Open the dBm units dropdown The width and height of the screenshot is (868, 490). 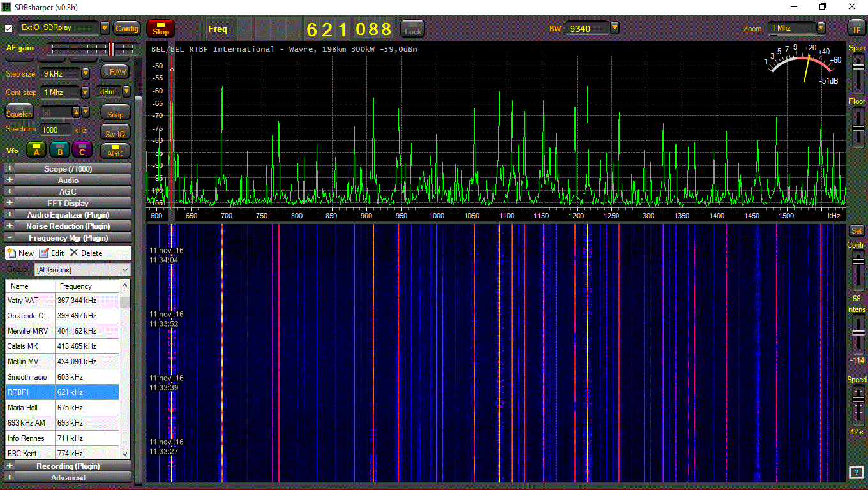[x=126, y=92]
